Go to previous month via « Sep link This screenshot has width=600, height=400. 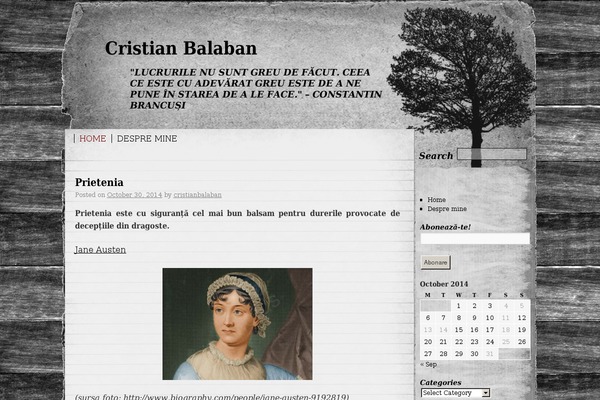click(x=428, y=364)
